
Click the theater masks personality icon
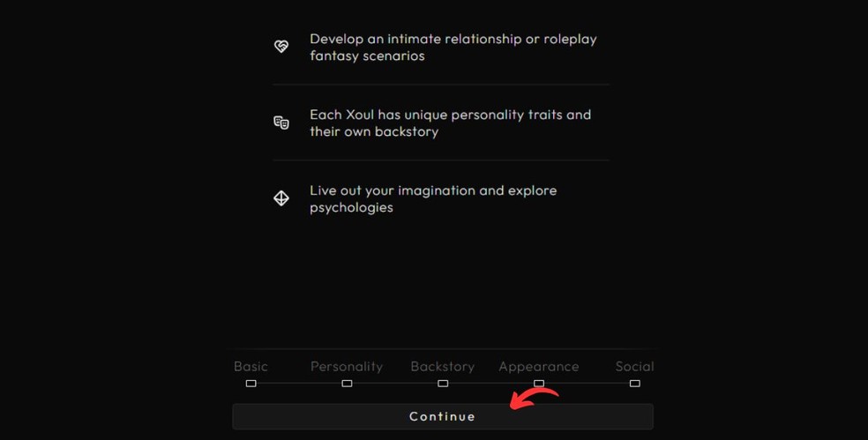point(281,123)
